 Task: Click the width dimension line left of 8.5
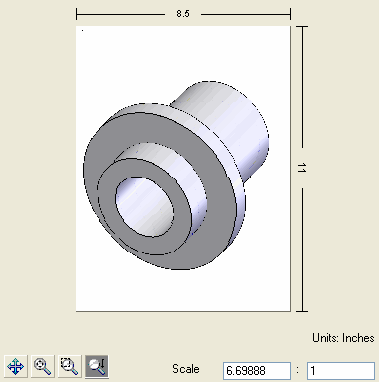point(121,14)
